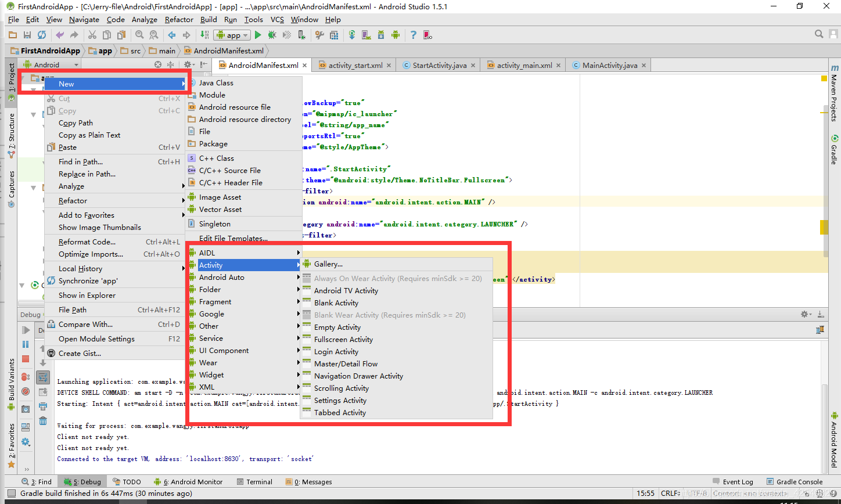Run the app with green play icon
This screenshot has height=504, width=841.
point(258,35)
